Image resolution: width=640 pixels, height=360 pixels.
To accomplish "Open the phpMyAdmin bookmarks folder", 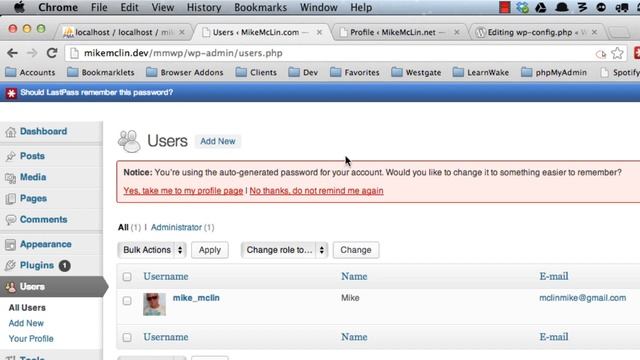I will click(x=554, y=73).
